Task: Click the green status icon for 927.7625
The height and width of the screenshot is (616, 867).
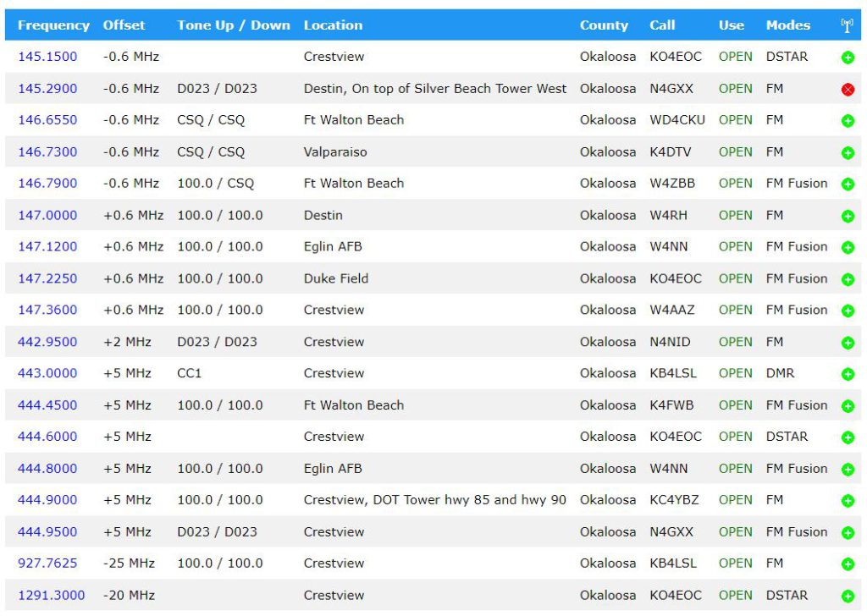Action: (x=848, y=564)
